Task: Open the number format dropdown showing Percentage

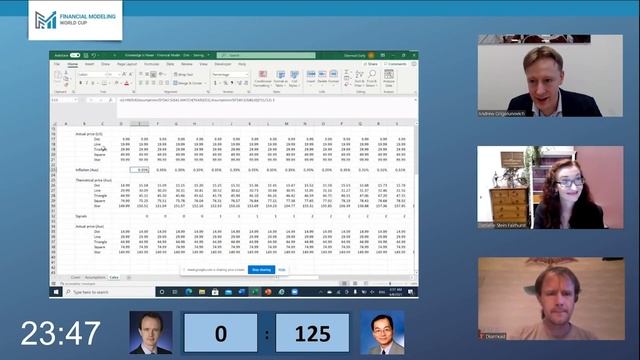Action: point(230,75)
